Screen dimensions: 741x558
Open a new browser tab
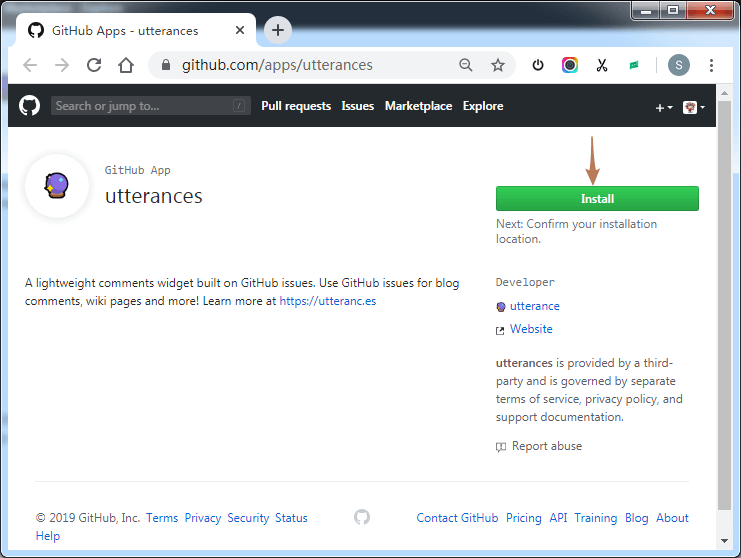[x=278, y=30]
